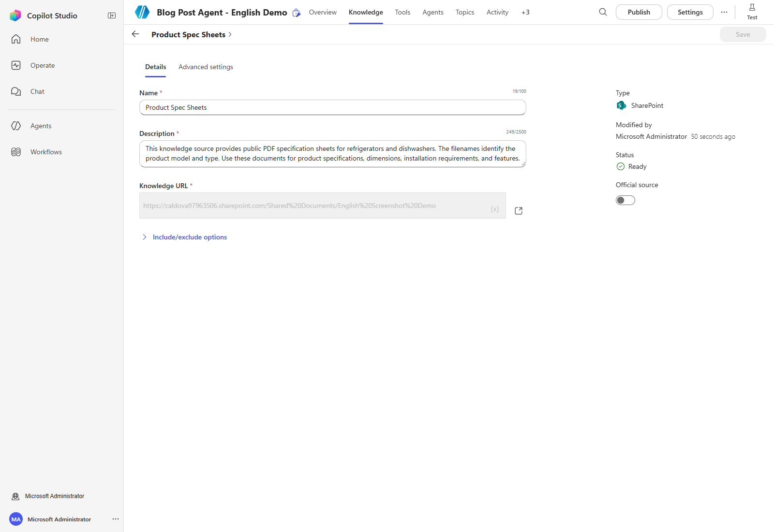The width and height of the screenshot is (774, 532).
Task: Open the search magnifier icon
Action: 603,12
